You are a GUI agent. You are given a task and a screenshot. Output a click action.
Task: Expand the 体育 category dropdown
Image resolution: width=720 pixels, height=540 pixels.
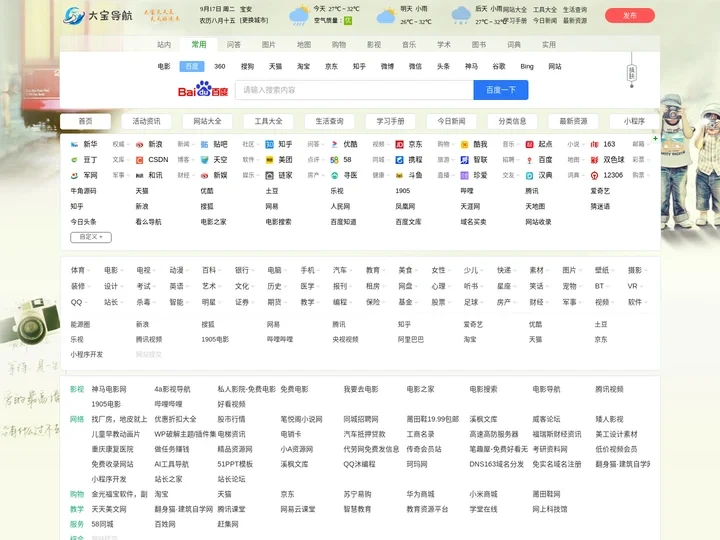pyautogui.click(x=81, y=270)
